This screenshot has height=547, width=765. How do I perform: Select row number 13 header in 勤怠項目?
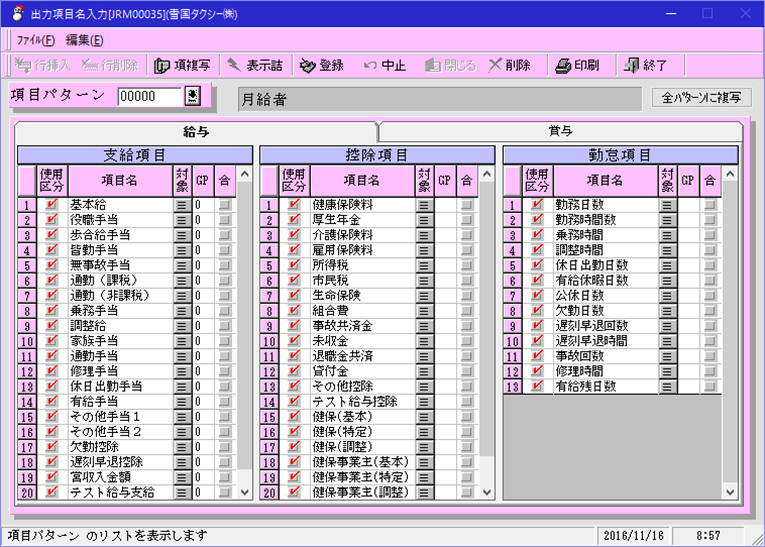(x=512, y=387)
